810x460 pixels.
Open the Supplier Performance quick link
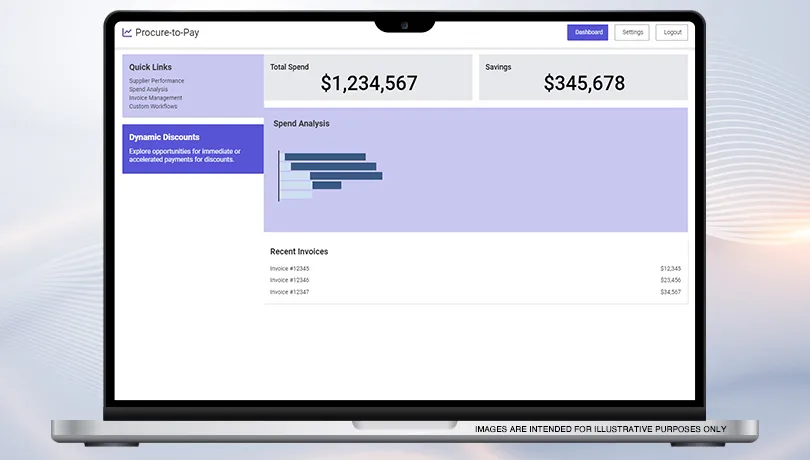click(x=156, y=80)
